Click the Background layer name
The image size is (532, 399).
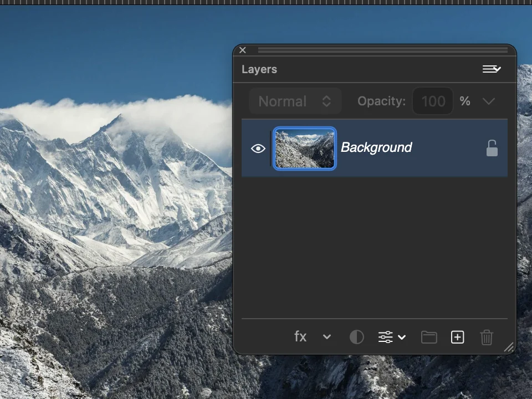[376, 147]
